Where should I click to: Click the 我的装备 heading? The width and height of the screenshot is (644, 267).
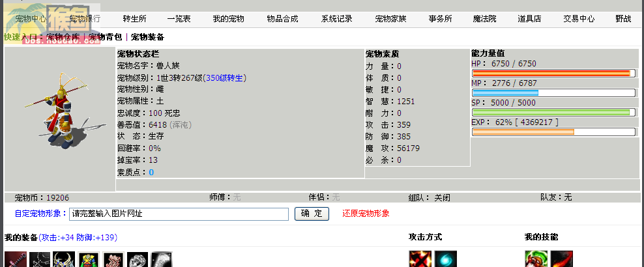21,238
